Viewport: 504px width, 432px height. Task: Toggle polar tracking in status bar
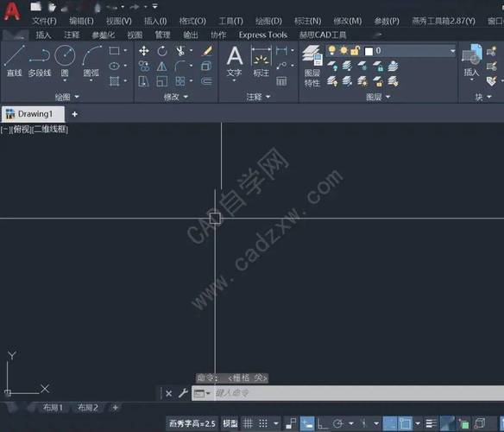point(337,423)
